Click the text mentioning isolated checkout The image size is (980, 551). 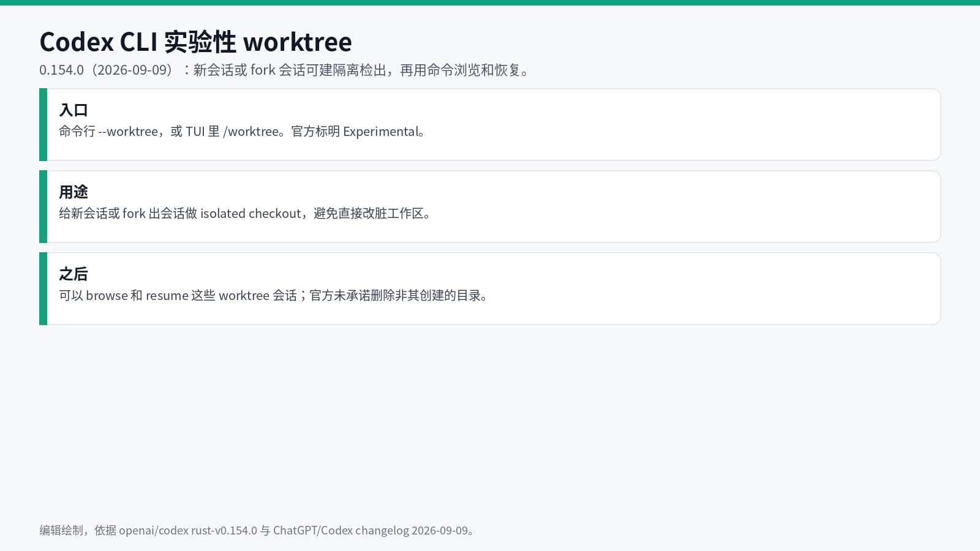pyautogui.click(x=246, y=214)
